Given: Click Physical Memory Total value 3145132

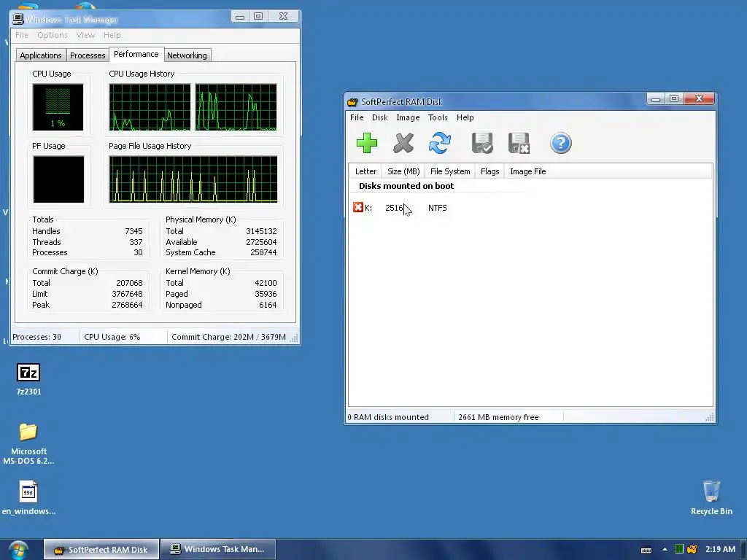Looking at the screenshot, I should pyautogui.click(x=261, y=231).
